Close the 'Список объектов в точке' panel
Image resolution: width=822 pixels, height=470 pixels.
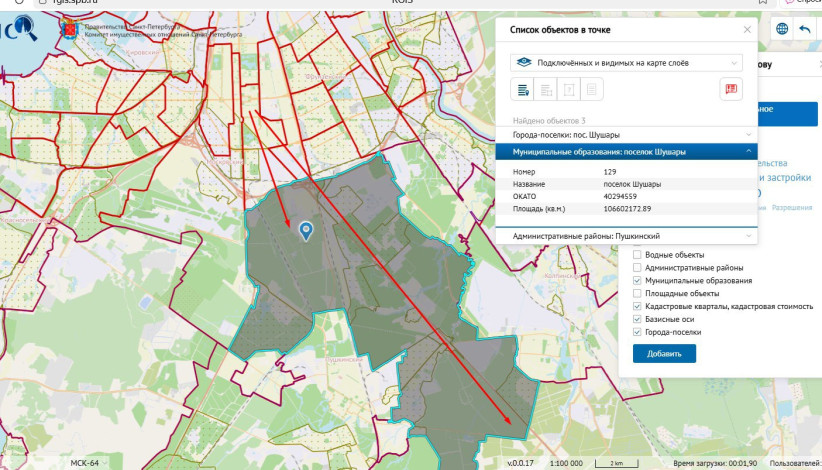(x=746, y=30)
